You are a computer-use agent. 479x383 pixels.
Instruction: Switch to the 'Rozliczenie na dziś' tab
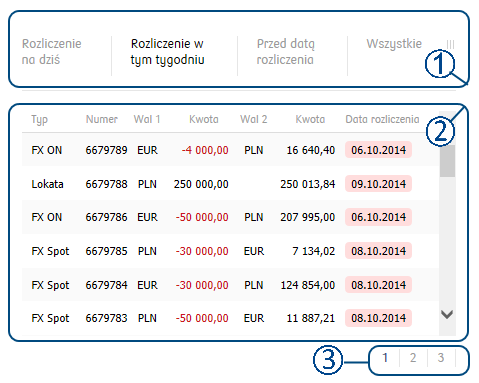[52, 52]
